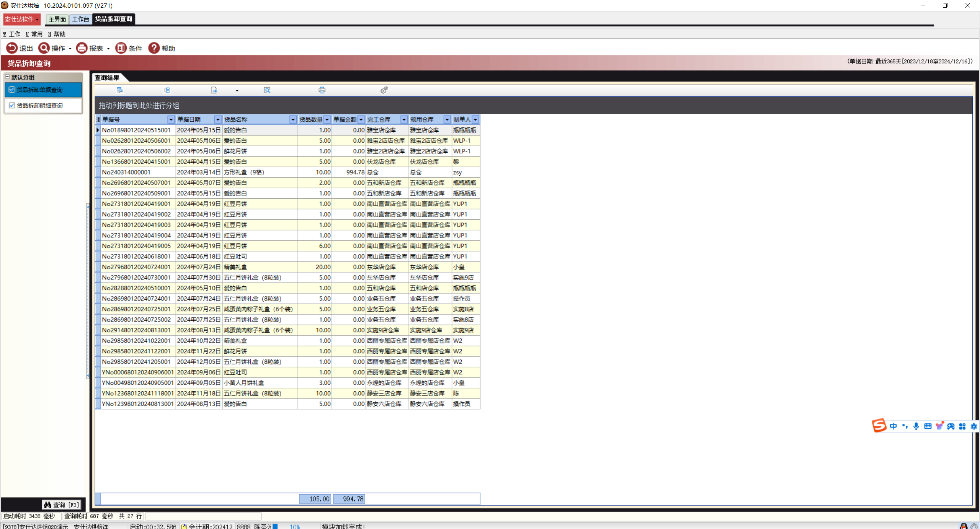Open the 报表 dropdown arrow

click(108, 49)
